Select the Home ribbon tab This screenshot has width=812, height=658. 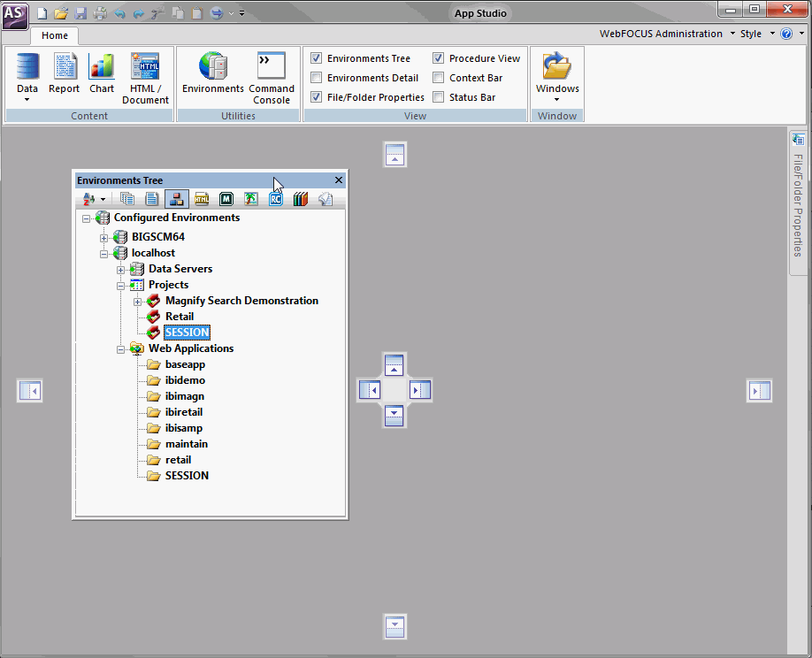click(x=54, y=35)
